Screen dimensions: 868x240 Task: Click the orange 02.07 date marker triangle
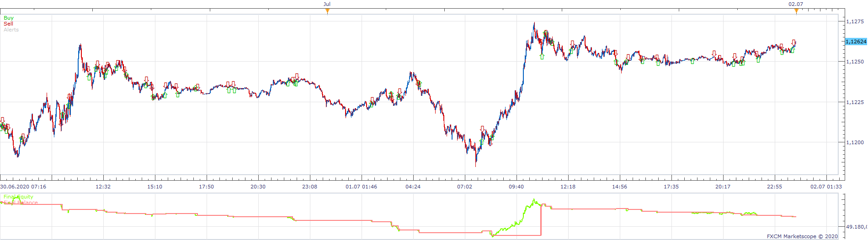point(796,11)
